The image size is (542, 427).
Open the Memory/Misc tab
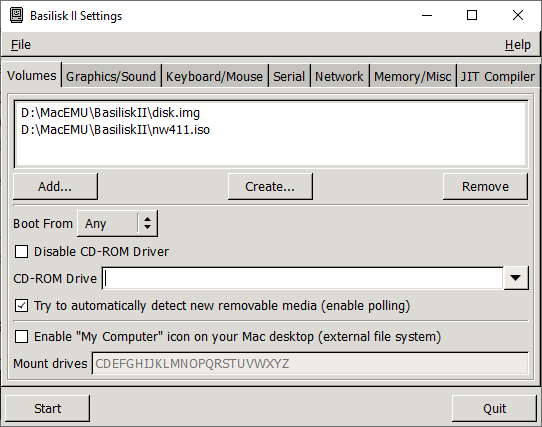tap(412, 76)
